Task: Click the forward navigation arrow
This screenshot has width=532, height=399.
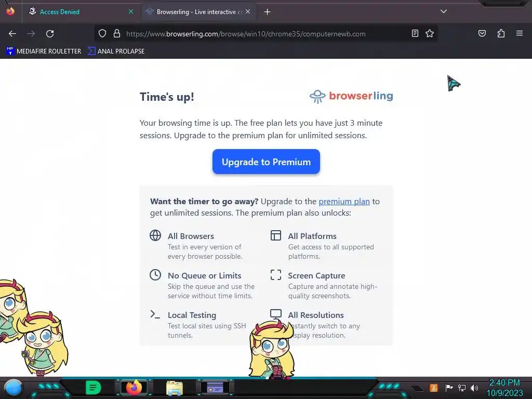Action: coord(31,34)
